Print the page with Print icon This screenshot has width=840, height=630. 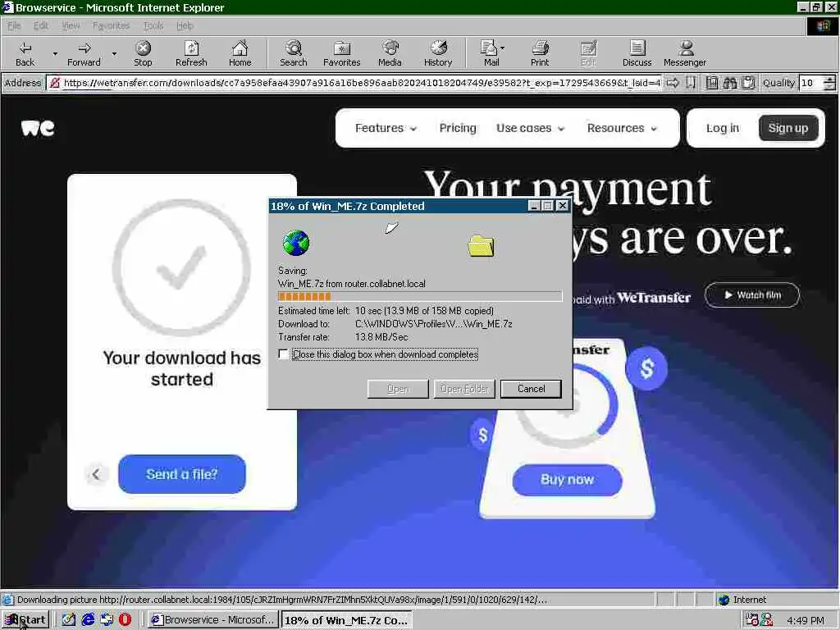(540, 53)
